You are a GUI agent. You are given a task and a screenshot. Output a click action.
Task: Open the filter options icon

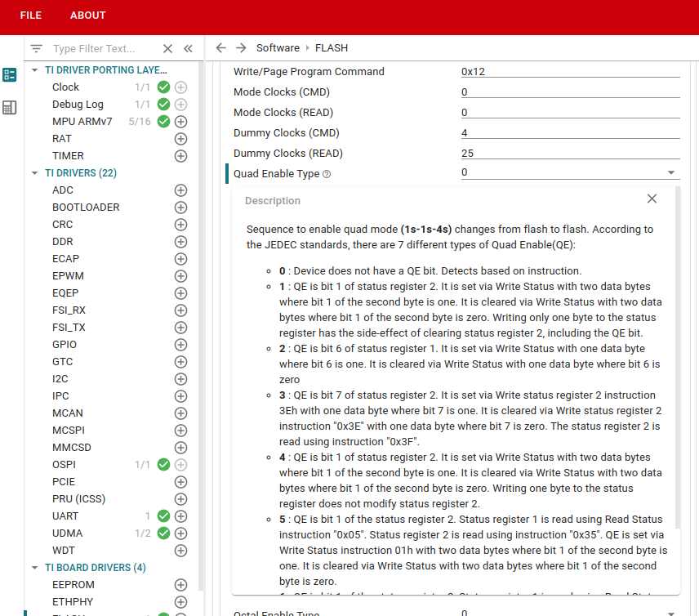36,49
